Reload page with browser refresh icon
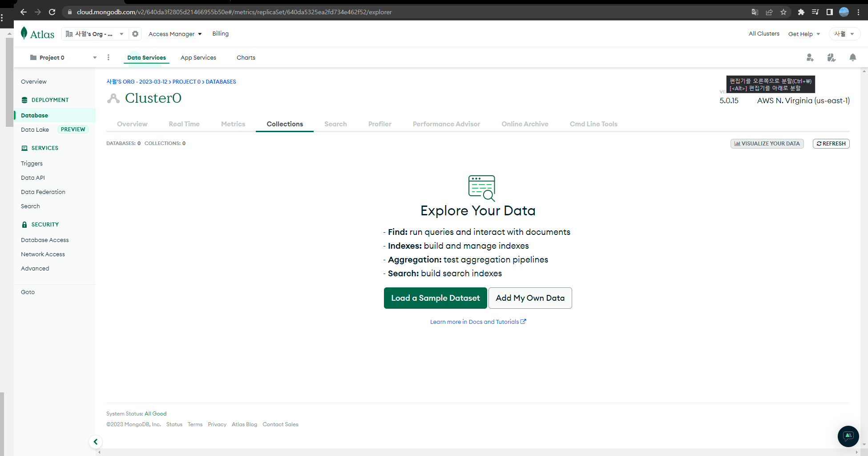Viewport: 868px width, 456px height. point(52,12)
